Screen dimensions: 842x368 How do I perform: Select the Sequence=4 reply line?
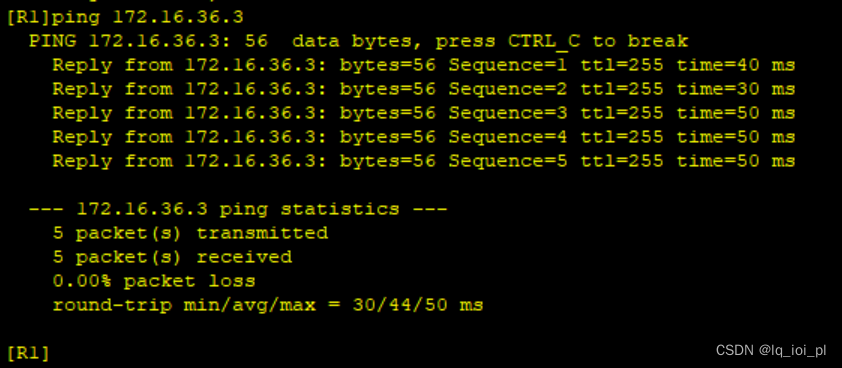coord(424,137)
